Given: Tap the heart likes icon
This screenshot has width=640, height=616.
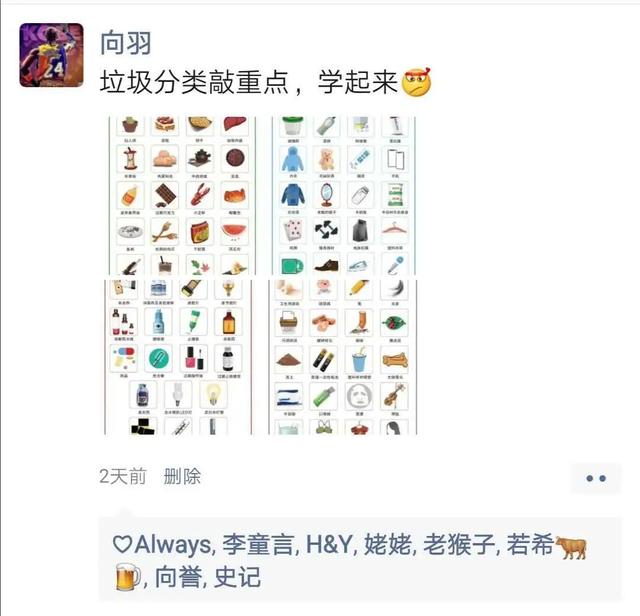Looking at the screenshot, I should (122, 545).
